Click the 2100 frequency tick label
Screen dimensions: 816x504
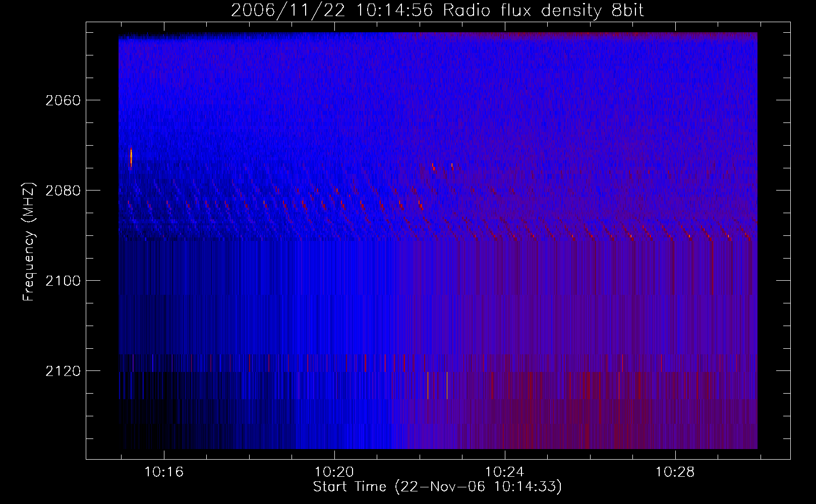63,281
